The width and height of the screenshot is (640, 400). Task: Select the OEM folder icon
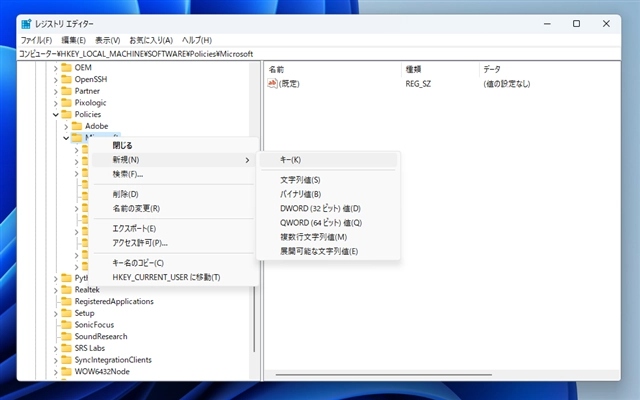[x=66, y=67]
